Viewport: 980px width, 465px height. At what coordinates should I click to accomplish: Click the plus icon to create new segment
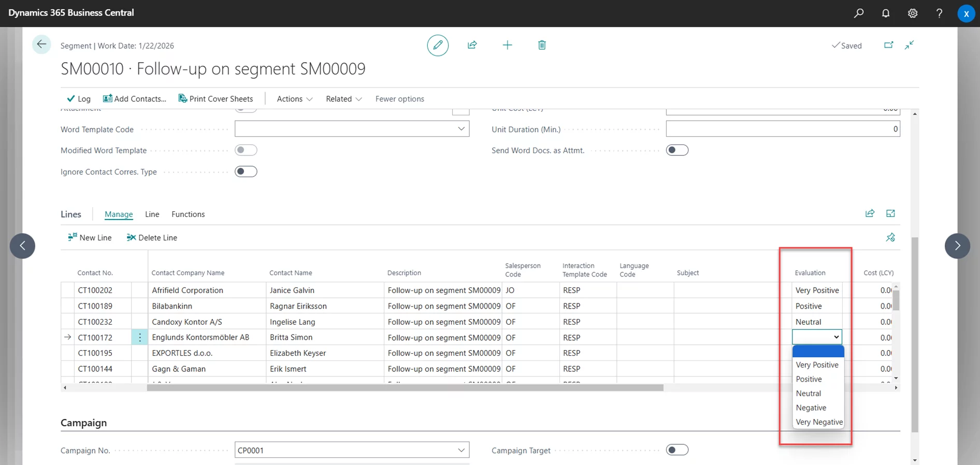[507, 46]
